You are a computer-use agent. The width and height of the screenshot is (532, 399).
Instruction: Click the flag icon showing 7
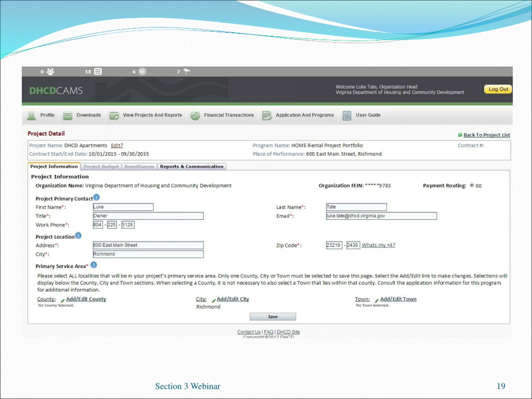(187, 71)
